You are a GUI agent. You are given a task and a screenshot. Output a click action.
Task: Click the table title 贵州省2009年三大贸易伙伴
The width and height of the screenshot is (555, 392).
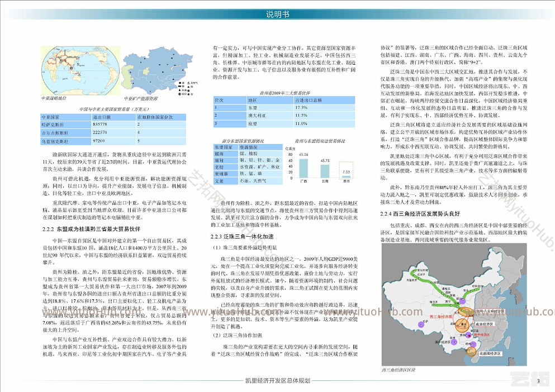[284, 93]
